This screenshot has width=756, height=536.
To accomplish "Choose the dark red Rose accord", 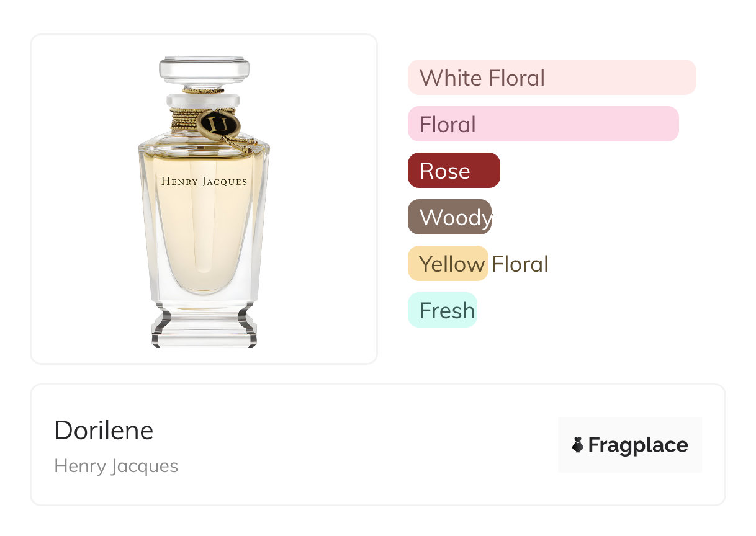I will tap(454, 171).
